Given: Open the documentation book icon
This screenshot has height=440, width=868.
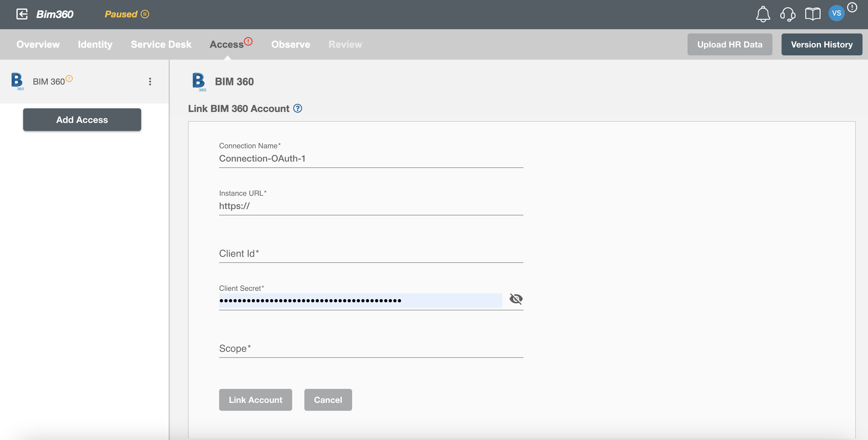Looking at the screenshot, I should pos(812,14).
